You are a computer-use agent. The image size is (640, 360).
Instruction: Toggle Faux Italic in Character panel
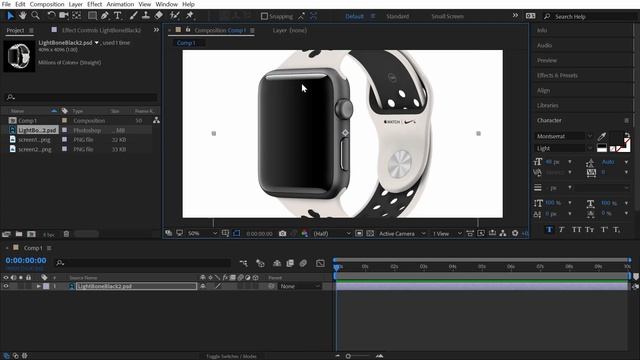[x=562, y=230]
